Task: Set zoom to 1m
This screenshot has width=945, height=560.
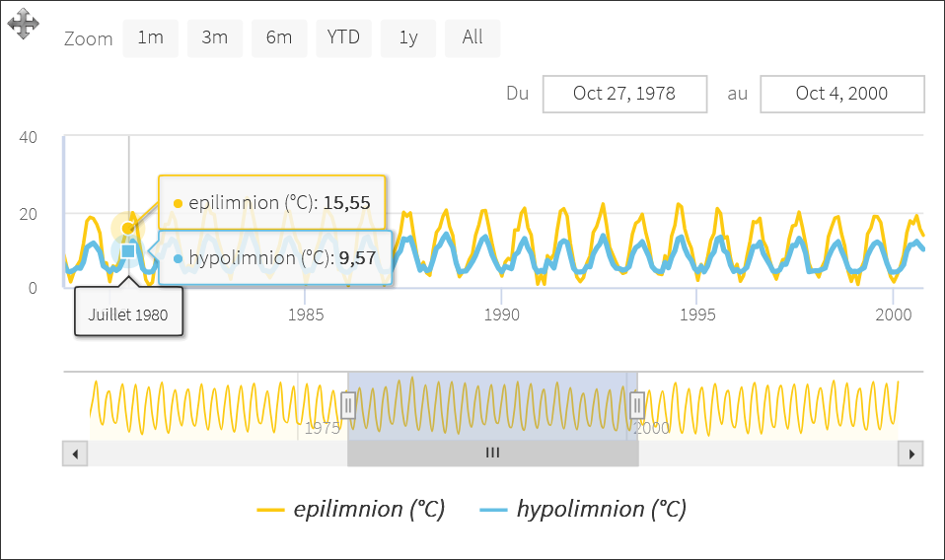Action: pos(150,38)
